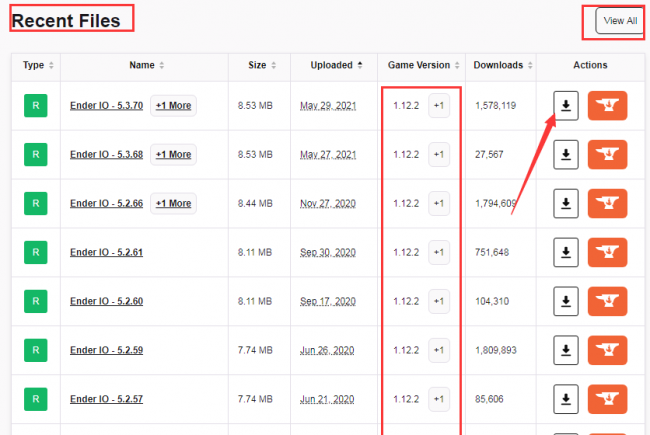Click release badge for Ender IO 5.2.66
The image size is (650, 435).
(36, 204)
